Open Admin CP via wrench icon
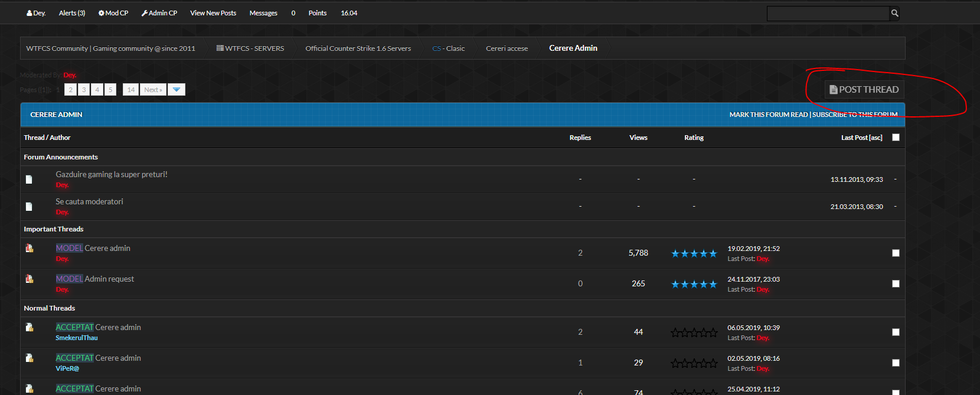This screenshot has height=395, width=980. click(145, 13)
